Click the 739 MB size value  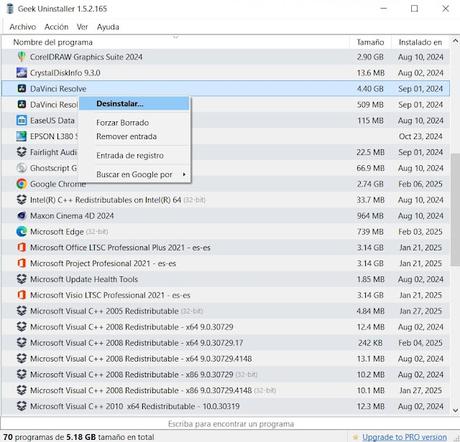pos(370,232)
